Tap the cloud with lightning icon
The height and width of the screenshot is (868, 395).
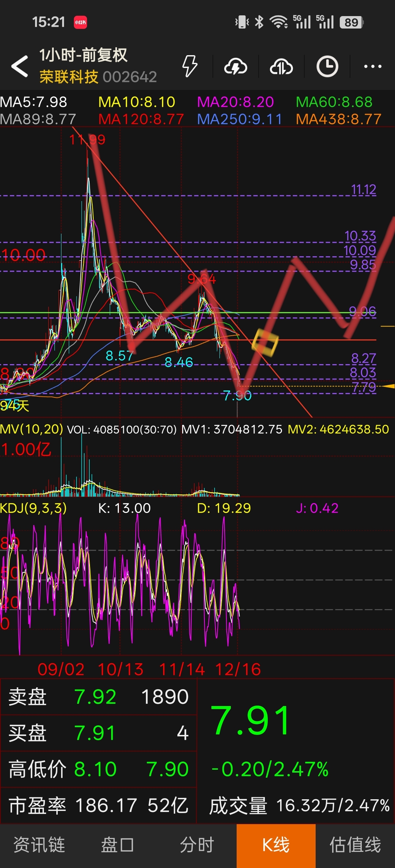coord(236,67)
